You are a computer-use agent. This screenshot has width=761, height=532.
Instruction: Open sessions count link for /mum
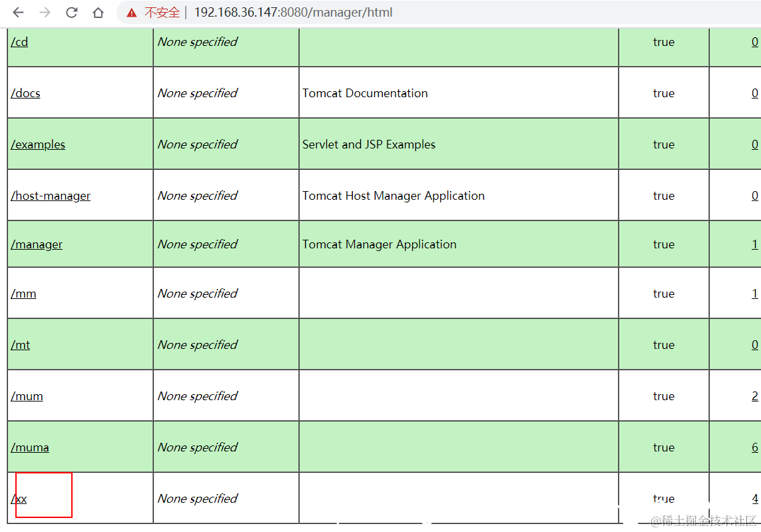[x=755, y=397]
